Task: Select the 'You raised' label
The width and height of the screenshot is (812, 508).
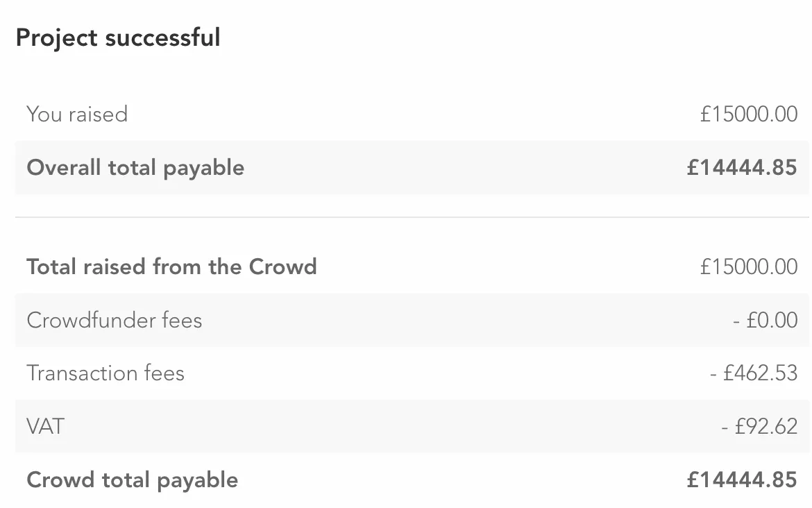Action: pos(77,114)
